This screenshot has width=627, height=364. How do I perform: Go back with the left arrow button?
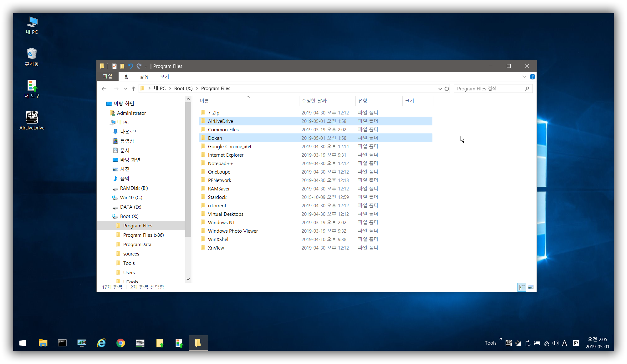(x=104, y=89)
